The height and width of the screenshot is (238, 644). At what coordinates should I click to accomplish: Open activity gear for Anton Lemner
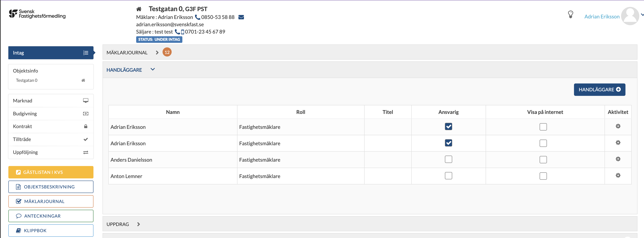pos(618,175)
